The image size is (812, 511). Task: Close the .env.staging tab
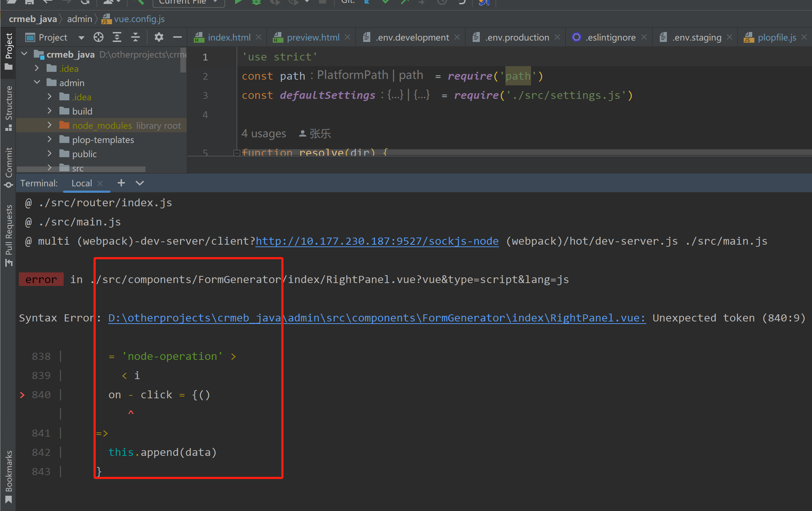pos(729,37)
